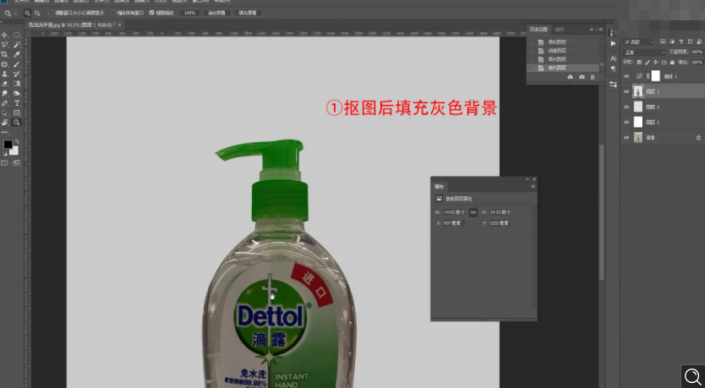Viewport: 705px width, 388px height.
Task: Open the 正常 blend mode dropdown
Action: [x=644, y=52]
